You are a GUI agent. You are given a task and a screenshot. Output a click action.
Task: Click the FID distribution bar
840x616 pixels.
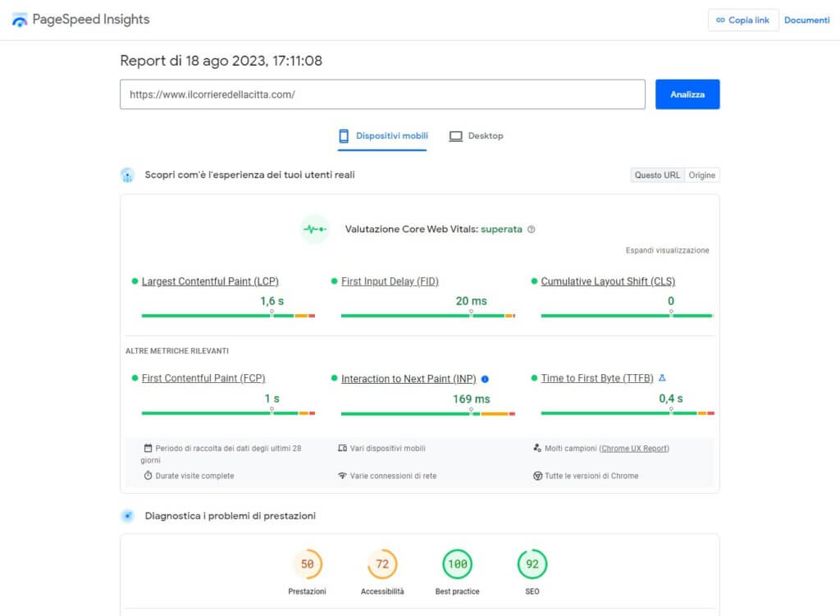428,316
